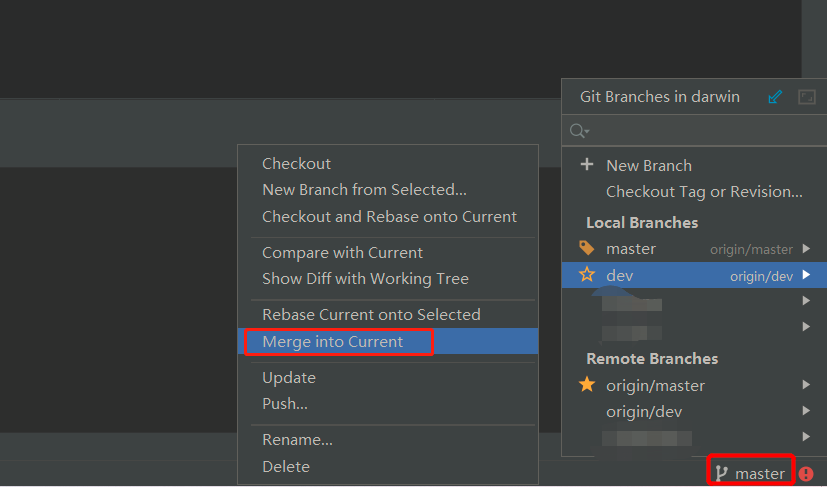831x489 pixels.
Task: Select Merge into Current from context menu
Action: tap(332, 342)
